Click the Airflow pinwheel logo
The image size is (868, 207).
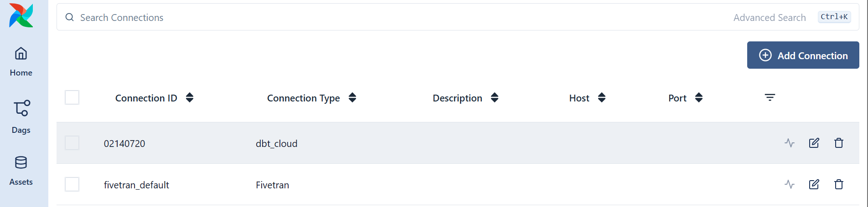(21, 15)
